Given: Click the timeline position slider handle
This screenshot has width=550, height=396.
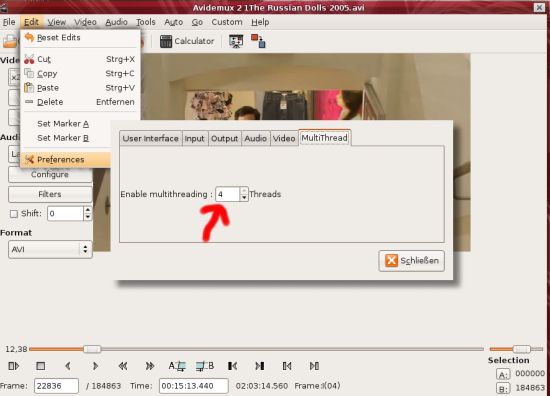Looking at the screenshot, I should coord(92,349).
